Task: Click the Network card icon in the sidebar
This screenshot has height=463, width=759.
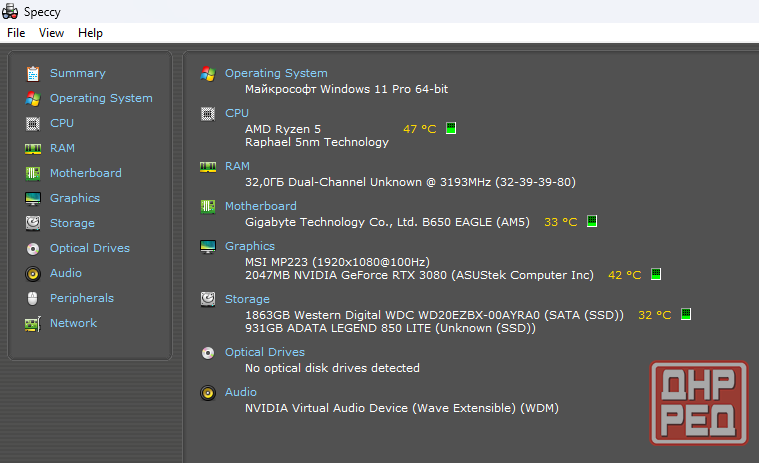Action: click(33, 324)
